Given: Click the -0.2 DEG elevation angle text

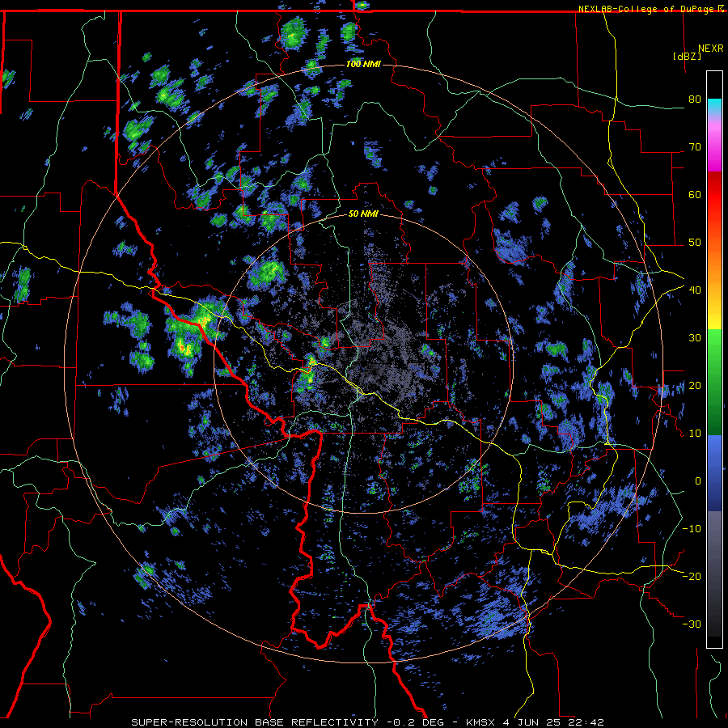Looking at the screenshot, I should pos(415,722).
